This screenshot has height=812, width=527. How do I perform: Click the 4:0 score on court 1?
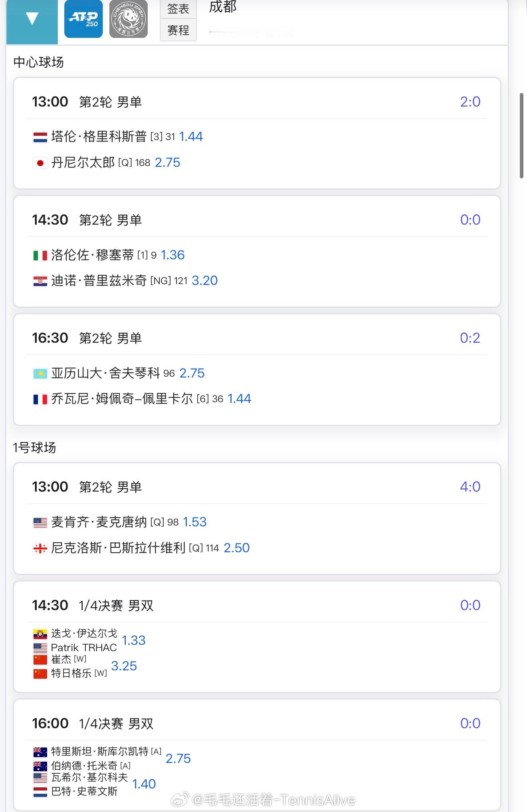(x=470, y=487)
